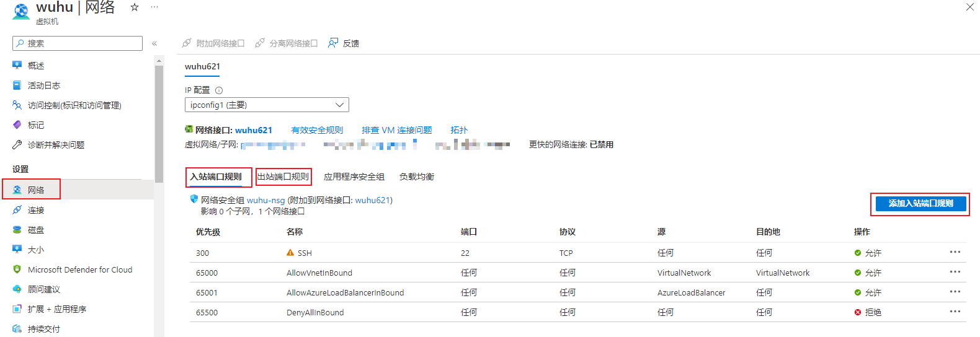Sort by the 优先级 column header
The height and width of the screenshot is (337, 980).
(x=208, y=232)
